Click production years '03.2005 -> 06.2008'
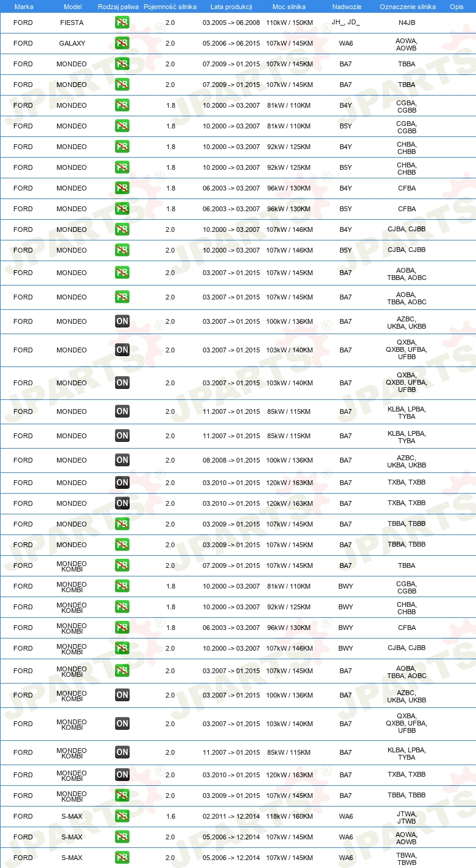This screenshot has width=476, height=868. [231, 23]
